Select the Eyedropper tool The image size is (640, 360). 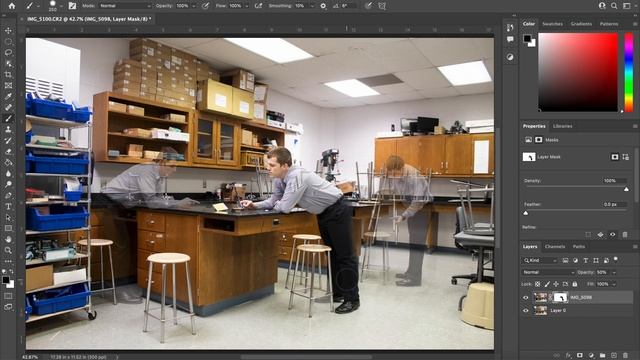(8, 97)
